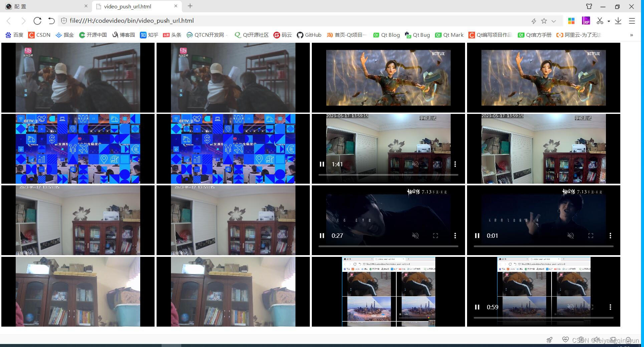Open the GitHub bookmark
This screenshot has height=347, width=644.
click(x=309, y=35)
